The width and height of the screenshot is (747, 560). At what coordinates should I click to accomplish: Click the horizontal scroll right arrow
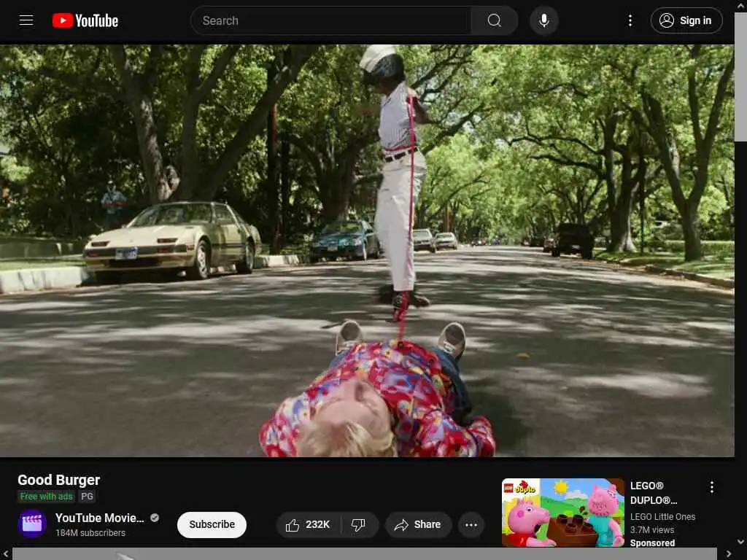tap(729, 554)
